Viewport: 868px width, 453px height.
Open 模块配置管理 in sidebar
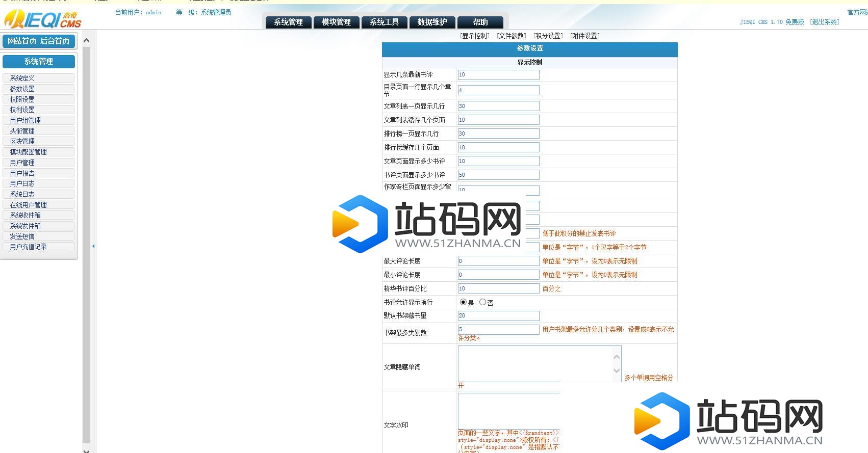pos(39,152)
